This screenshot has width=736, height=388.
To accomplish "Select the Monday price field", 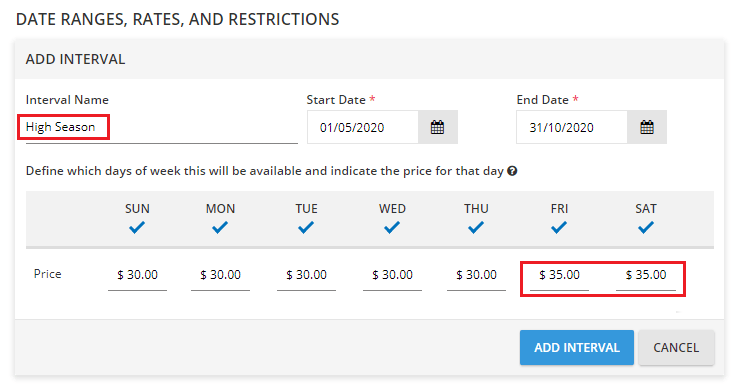I will tap(220, 275).
